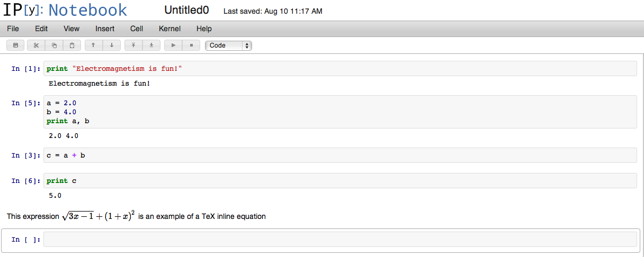This screenshot has width=644, height=257.
Task: Click the Untitled0 notebook name to rename
Action: point(186,10)
